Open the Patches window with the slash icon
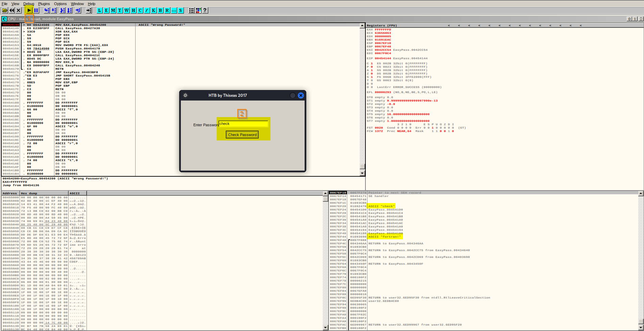Screen dimensions: 644x331 [147, 10]
